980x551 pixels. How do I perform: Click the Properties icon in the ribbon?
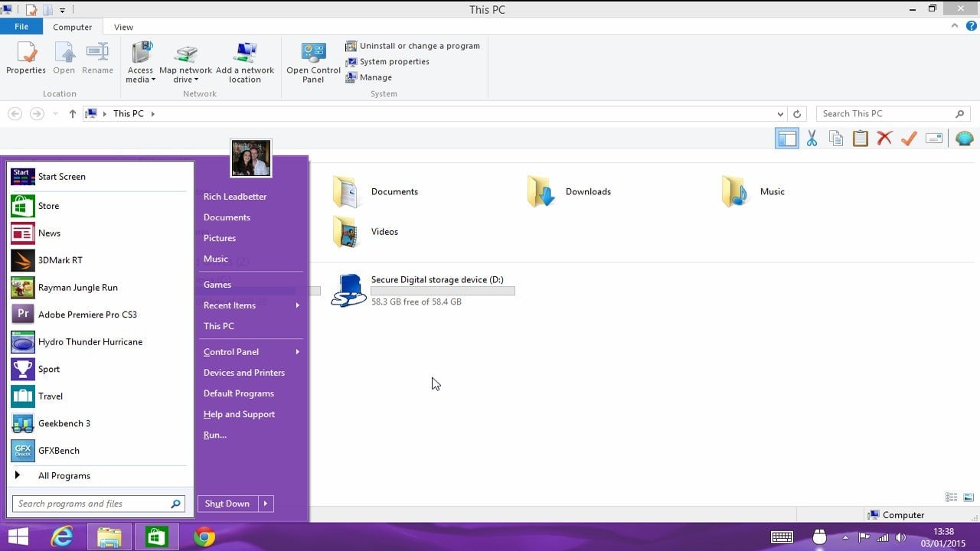pyautogui.click(x=26, y=59)
